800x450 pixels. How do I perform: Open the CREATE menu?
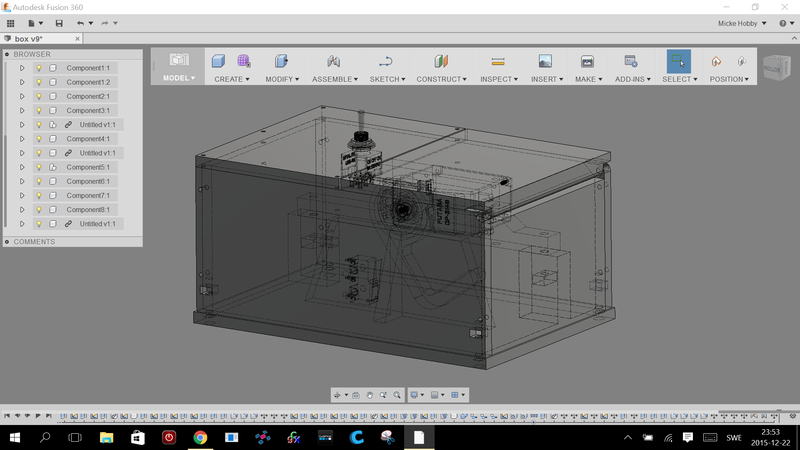232,79
